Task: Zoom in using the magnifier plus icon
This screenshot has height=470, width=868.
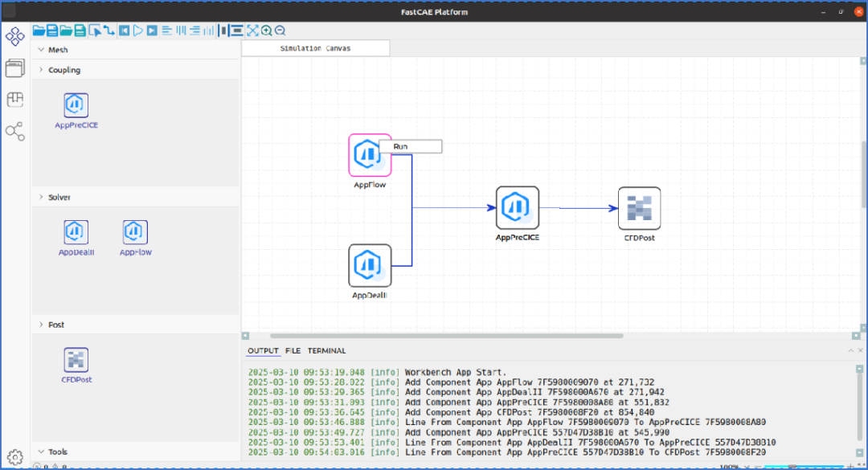Action: [x=266, y=31]
